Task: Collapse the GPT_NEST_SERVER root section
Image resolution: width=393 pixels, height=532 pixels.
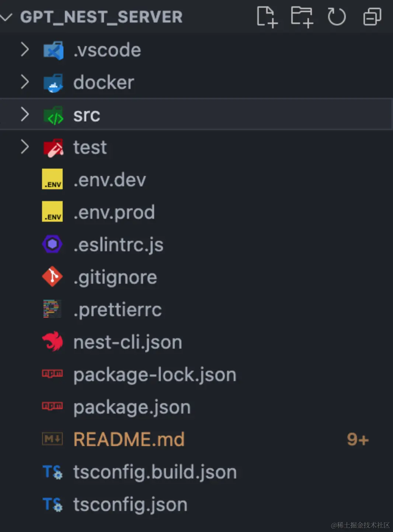Action: (7, 17)
